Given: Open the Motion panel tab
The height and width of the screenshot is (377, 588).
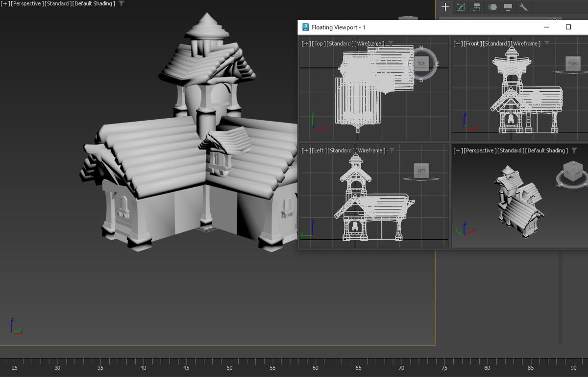Looking at the screenshot, I should click(x=492, y=7).
